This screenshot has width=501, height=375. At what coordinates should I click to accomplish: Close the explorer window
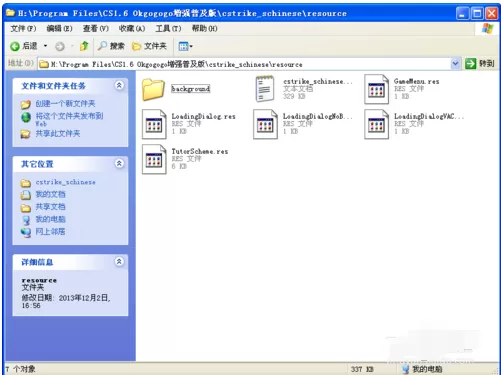[x=492, y=13]
